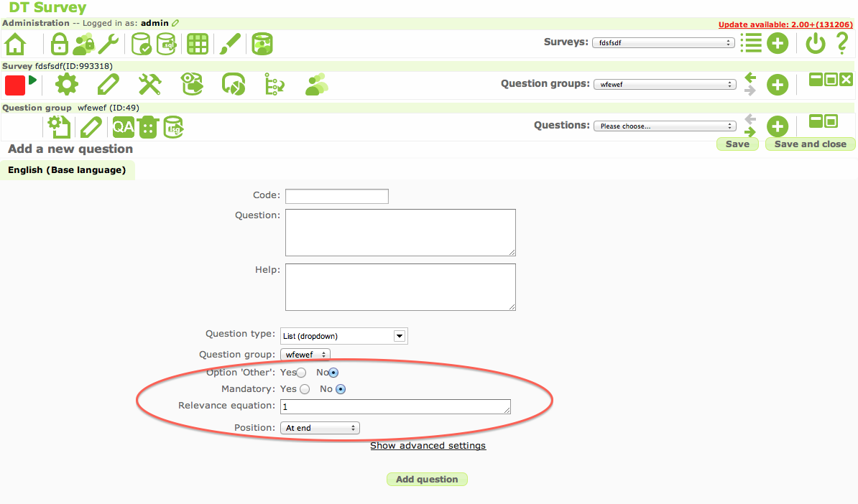Edit survey with pencil icon in survey bar
858x504 pixels.
pyautogui.click(x=109, y=85)
